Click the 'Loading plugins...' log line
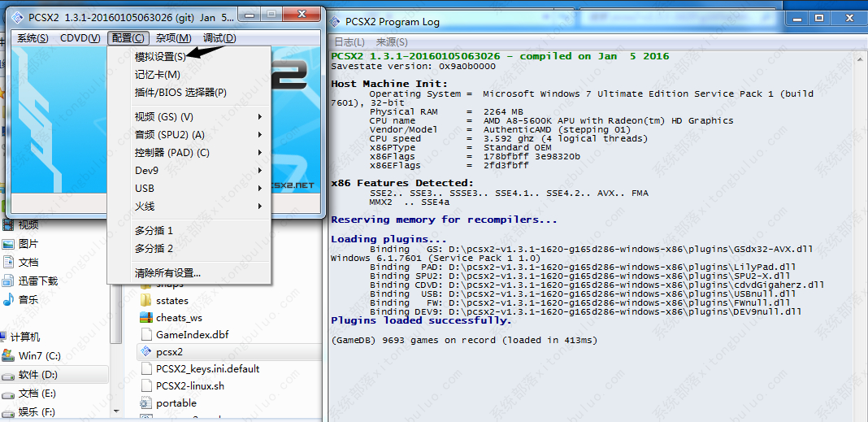Viewport: 868px width, 422px height. [x=388, y=239]
